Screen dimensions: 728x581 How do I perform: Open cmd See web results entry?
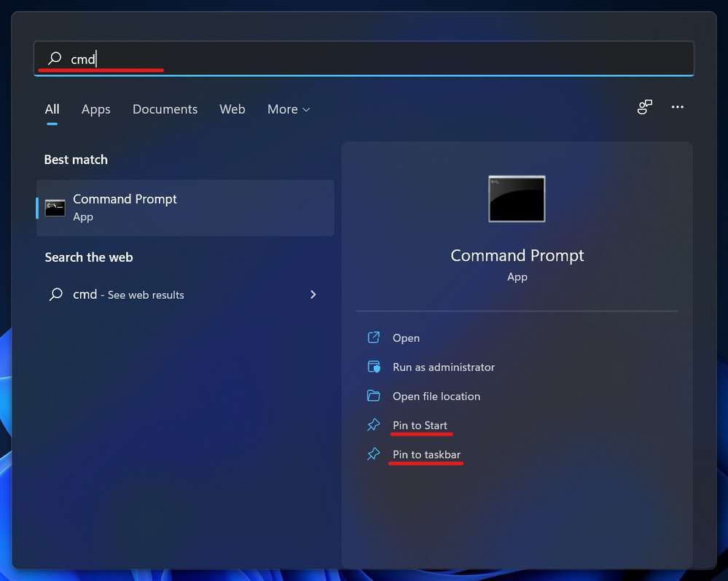185,295
